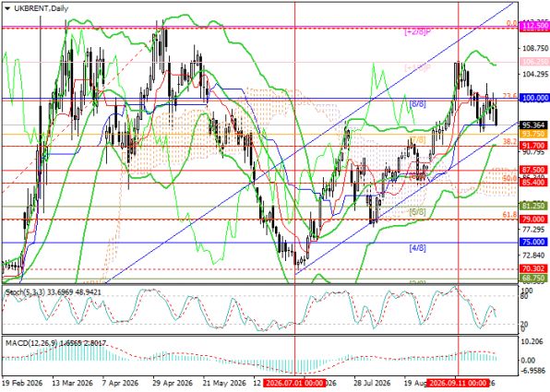The image size is (550, 392).
Task: Click the UKBRENT,Daily chart title
Action: pos(41,9)
